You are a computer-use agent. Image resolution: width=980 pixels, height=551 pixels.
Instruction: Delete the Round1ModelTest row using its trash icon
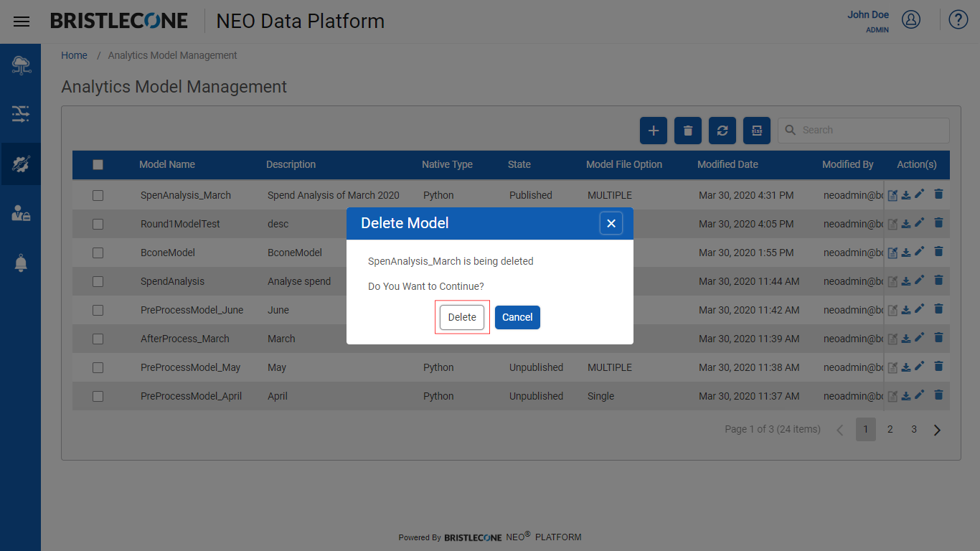click(x=938, y=222)
